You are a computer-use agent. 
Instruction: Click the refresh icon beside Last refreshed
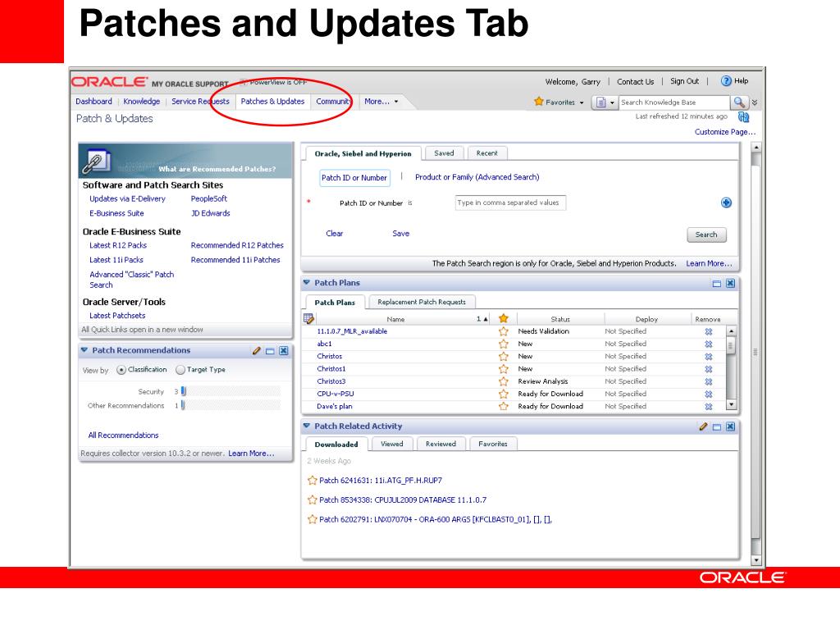(x=743, y=116)
